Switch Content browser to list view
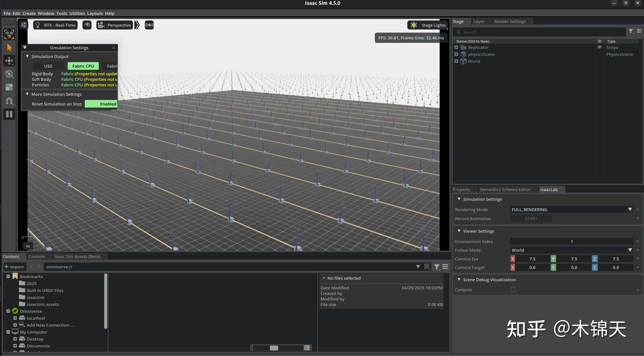Image resolution: width=644 pixels, height=356 pixels. (307, 348)
